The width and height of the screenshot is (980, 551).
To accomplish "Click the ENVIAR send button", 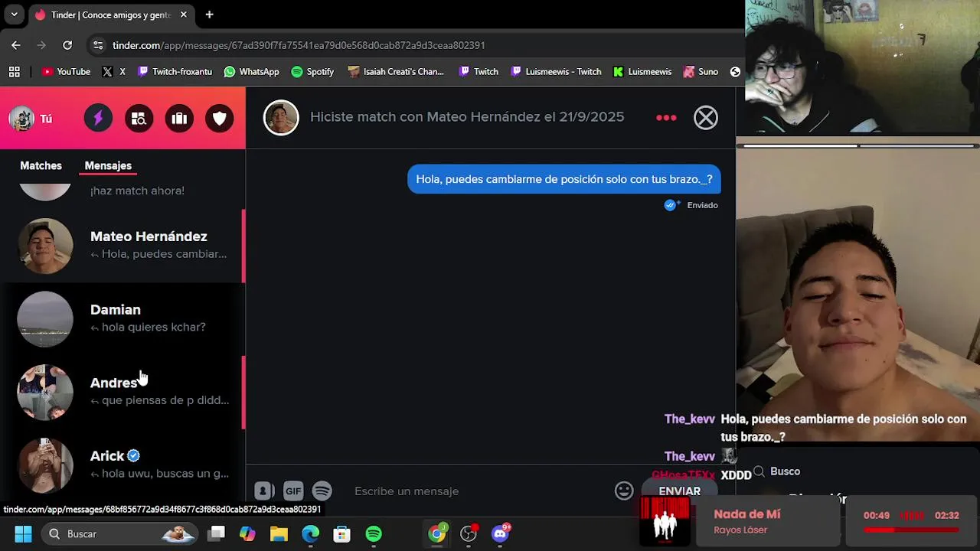I will tap(680, 491).
